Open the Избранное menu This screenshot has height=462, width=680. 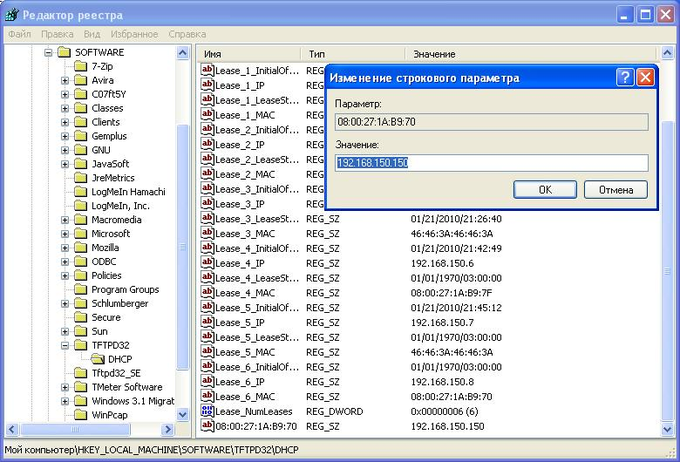point(134,34)
